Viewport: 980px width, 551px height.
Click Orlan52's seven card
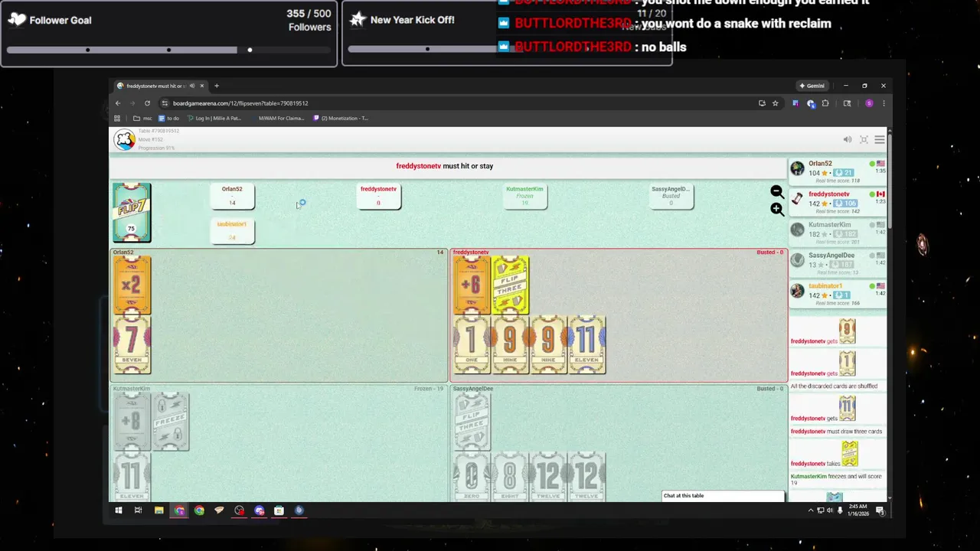point(132,344)
